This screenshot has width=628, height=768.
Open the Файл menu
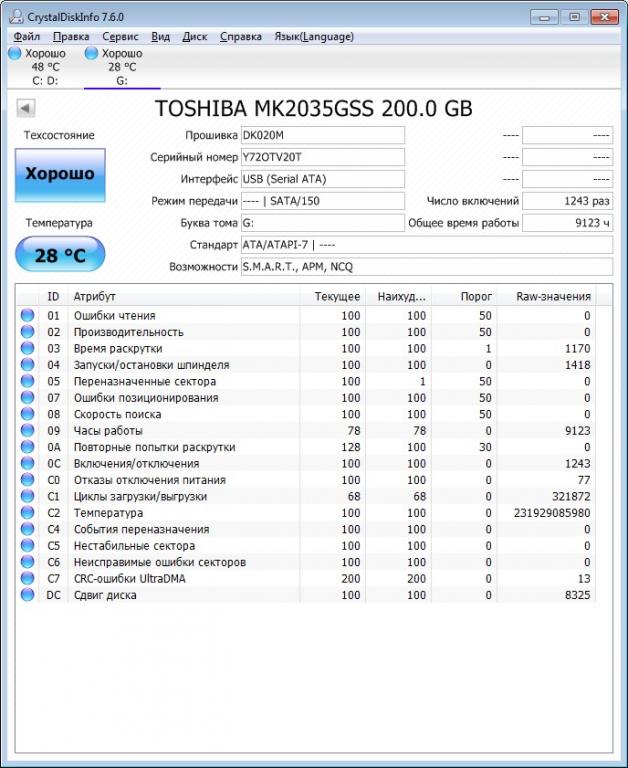point(27,37)
